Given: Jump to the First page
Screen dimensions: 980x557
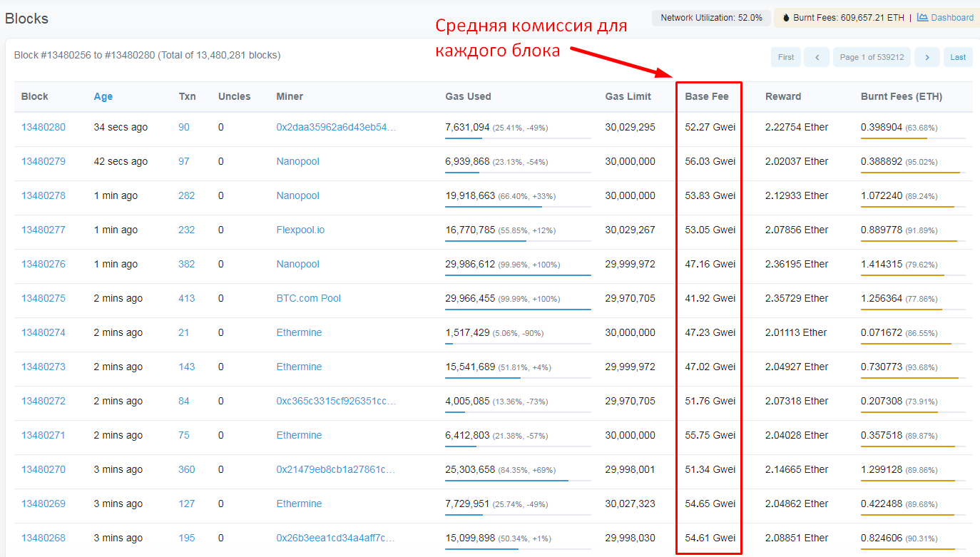Looking at the screenshot, I should (x=786, y=57).
